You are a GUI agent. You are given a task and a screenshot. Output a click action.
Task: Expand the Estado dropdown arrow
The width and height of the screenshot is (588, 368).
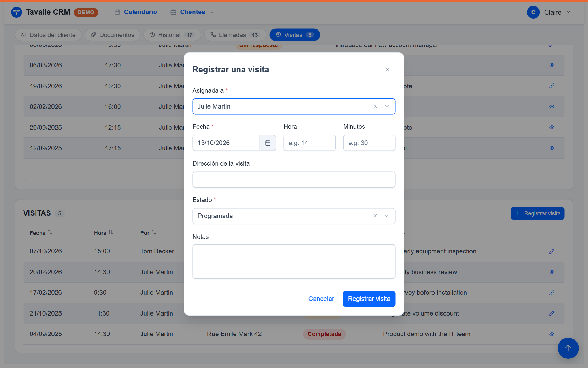(387, 216)
